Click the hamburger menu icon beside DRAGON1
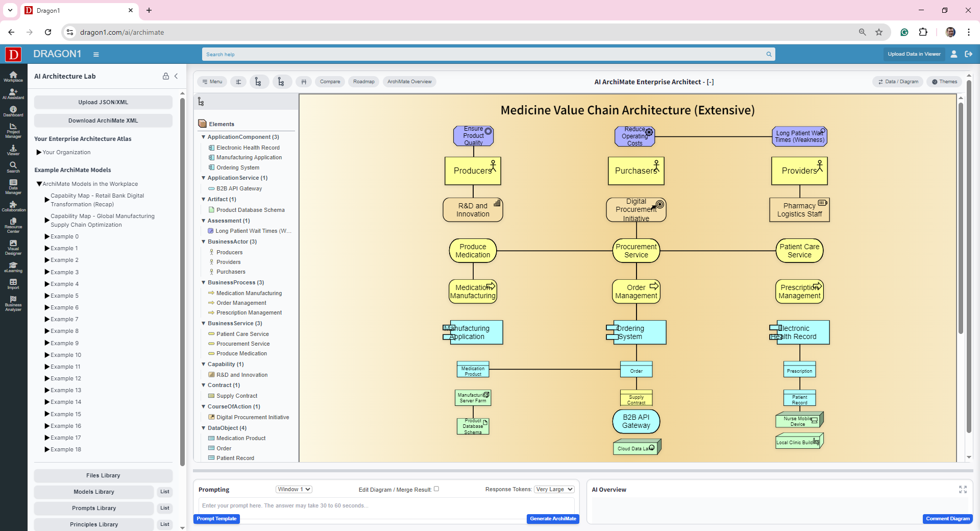 tap(96, 54)
